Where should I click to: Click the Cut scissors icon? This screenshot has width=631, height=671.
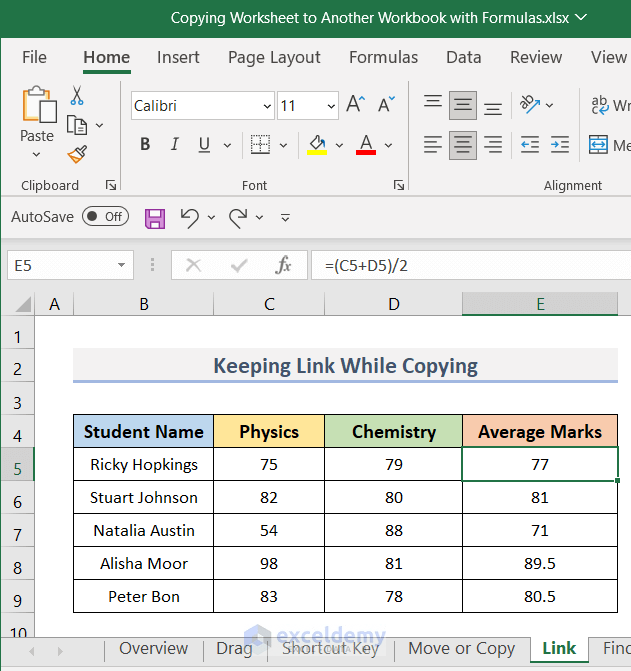point(77,95)
